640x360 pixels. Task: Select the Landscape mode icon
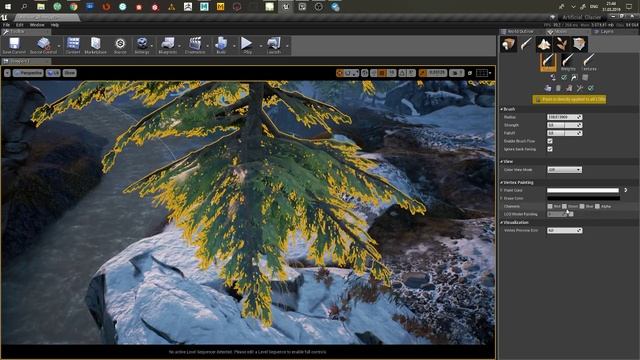point(544,44)
